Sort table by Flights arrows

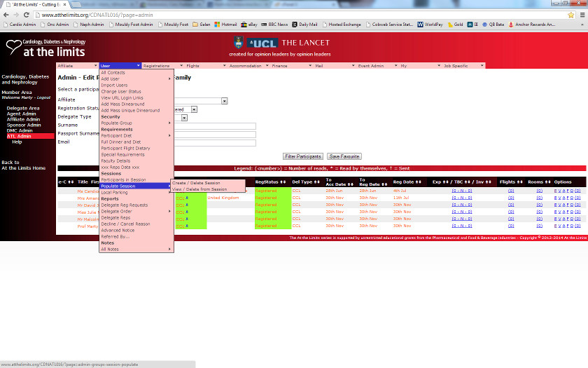(x=519, y=182)
